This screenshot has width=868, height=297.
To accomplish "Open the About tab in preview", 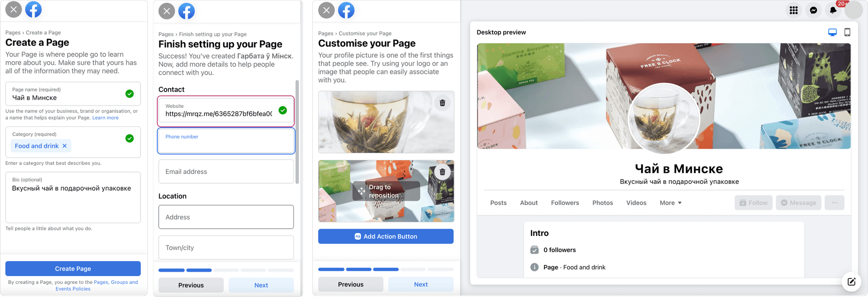I will pyautogui.click(x=528, y=203).
